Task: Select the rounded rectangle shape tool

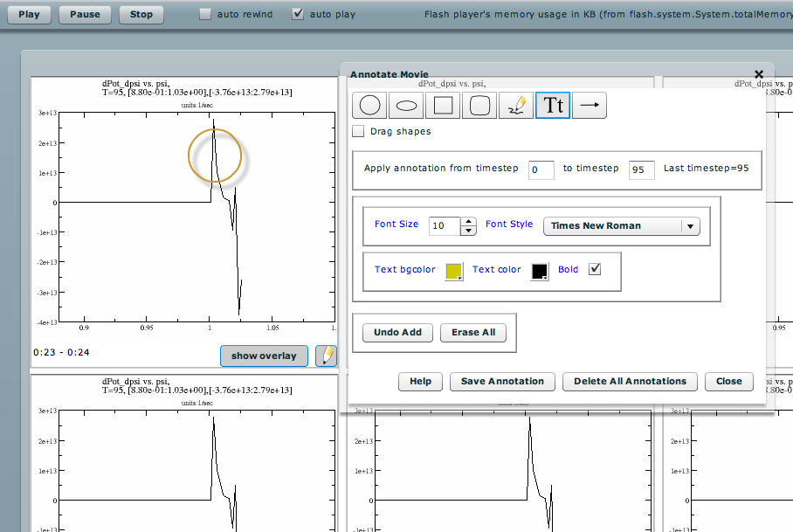Action: (479, 105)
